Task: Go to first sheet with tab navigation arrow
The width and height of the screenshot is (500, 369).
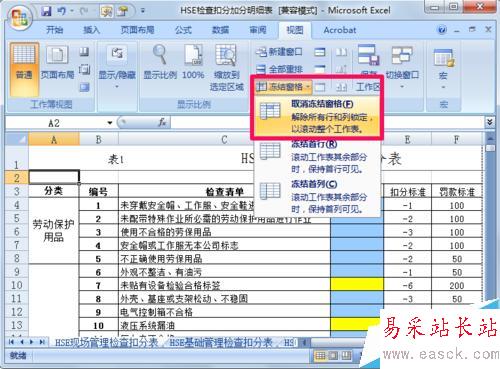Action: click(x=12, y=342)
